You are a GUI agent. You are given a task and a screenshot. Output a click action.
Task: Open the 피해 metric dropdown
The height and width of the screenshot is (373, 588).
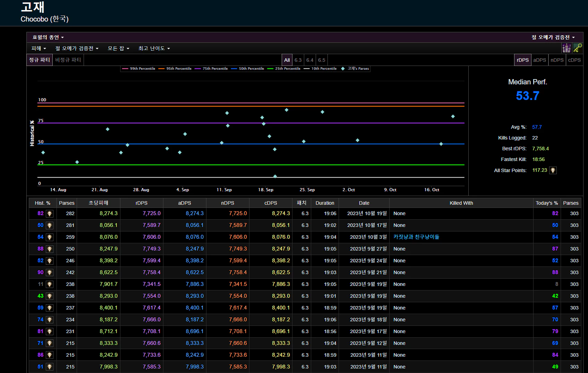coord(39,49)
